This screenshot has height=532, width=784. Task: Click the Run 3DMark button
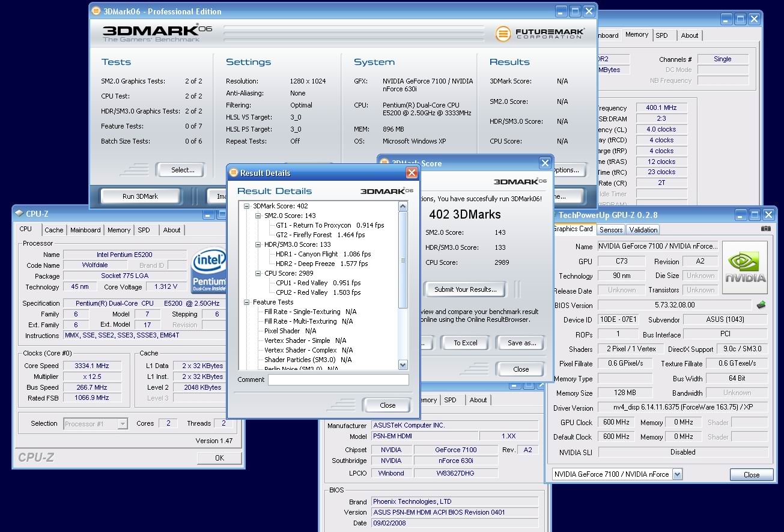[x=140, y=196]
